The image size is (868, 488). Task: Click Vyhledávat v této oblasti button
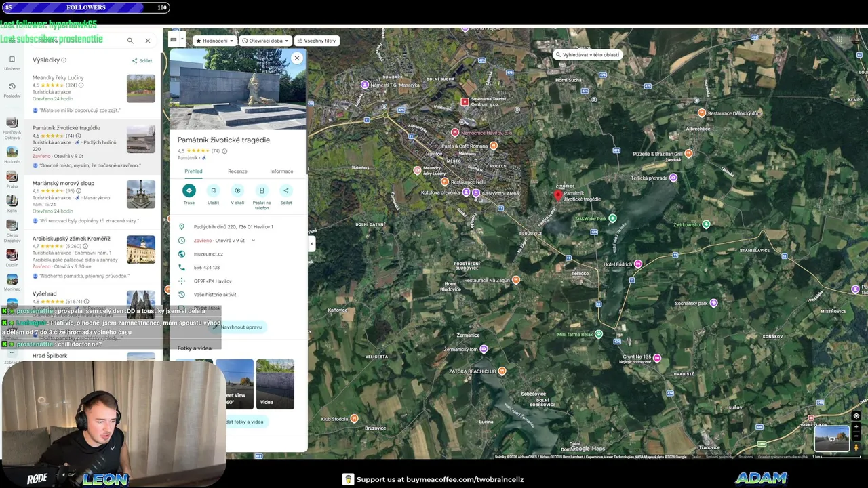(587, 55)
